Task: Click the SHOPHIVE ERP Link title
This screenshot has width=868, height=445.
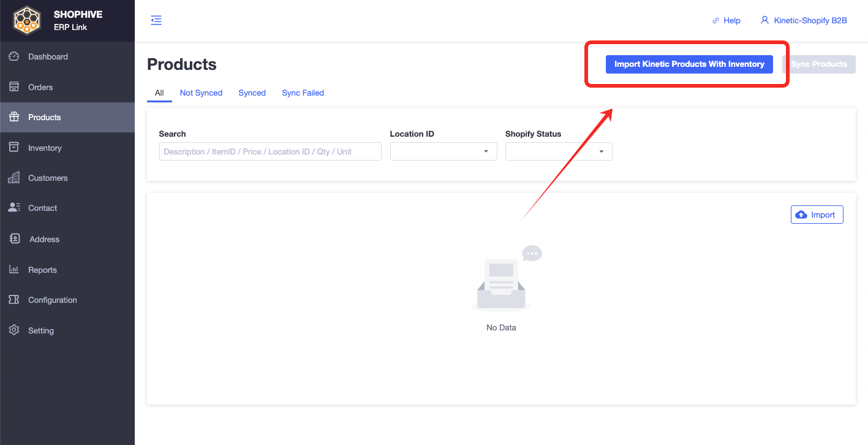Action: [x=78, y=21]
